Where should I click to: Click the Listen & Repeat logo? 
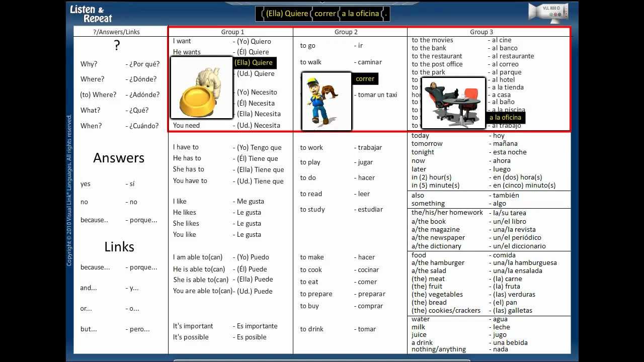point(91,14)
